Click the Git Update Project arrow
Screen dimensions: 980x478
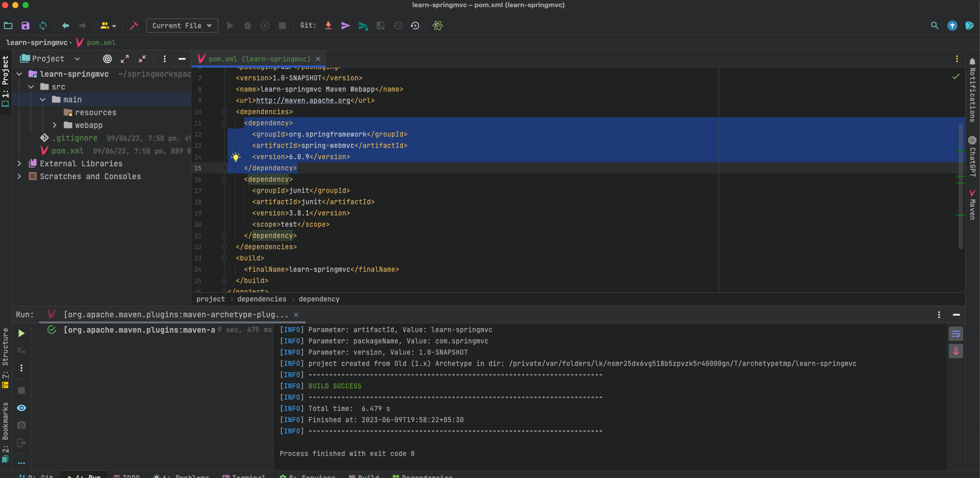point(328,26)
